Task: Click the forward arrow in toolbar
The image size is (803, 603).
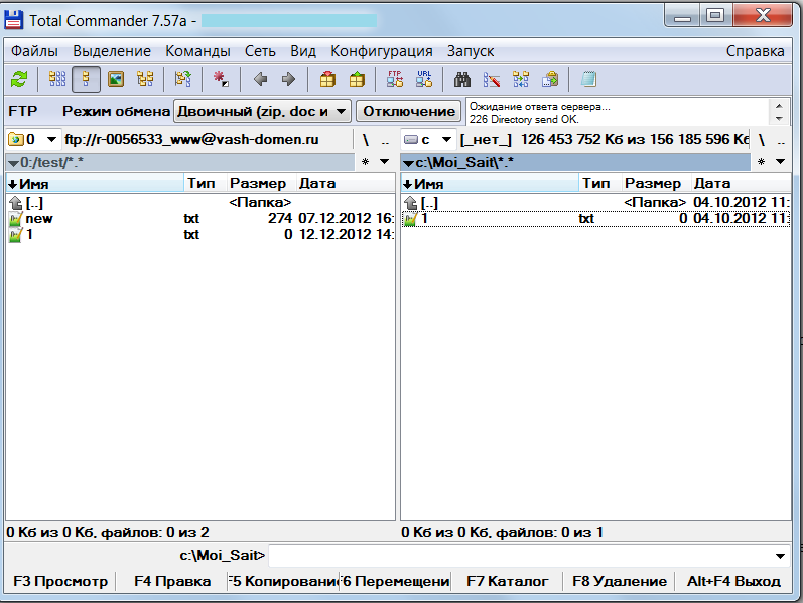Action: pyautogui.click(x=288, y=79)
